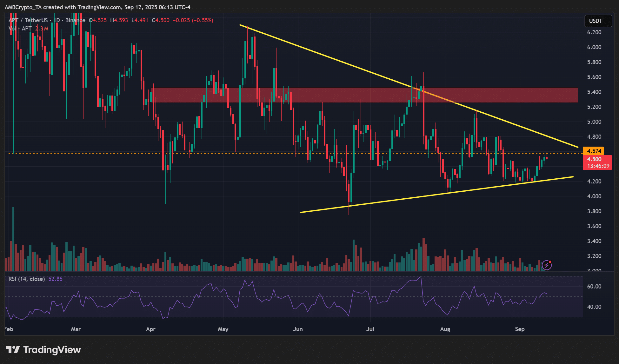The height and width of the screenshot is (364, 619).
Task: Click the Binance exchange label in legend
Action: 75,20
